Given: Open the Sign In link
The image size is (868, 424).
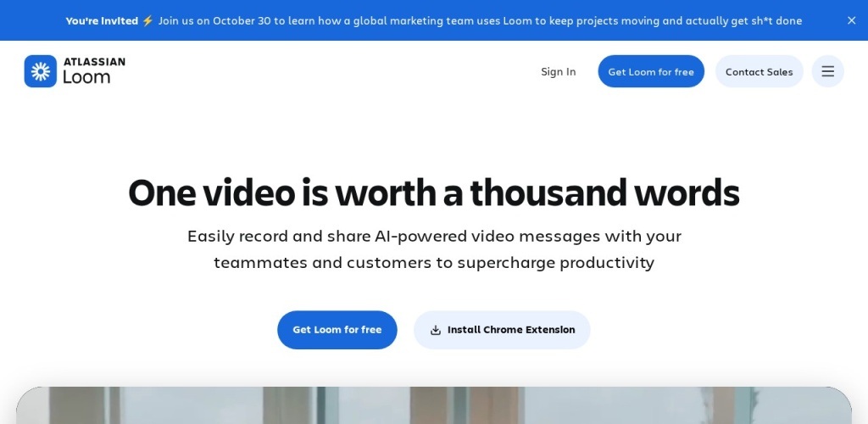Looking at the screenshot, I should pos(558,71).
